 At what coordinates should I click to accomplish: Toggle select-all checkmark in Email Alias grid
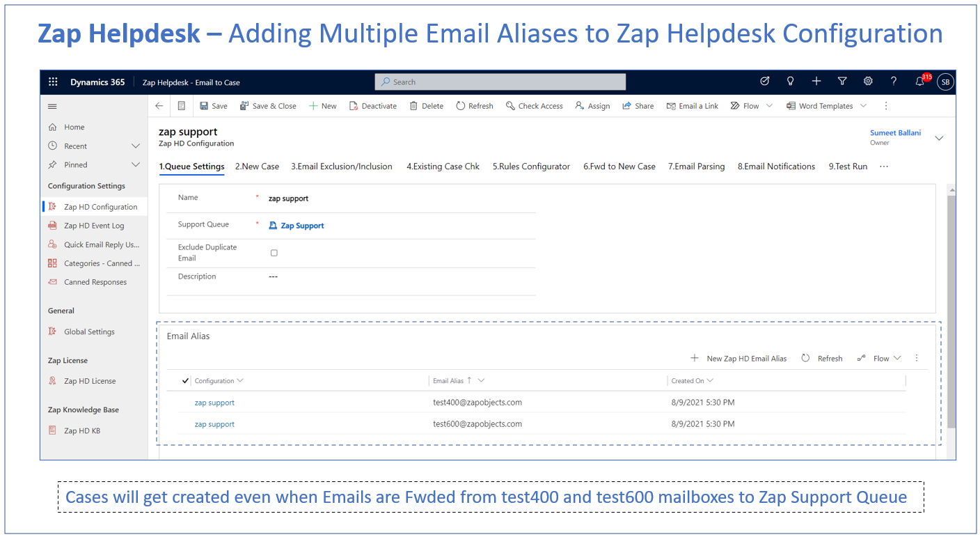coord(185,380)
